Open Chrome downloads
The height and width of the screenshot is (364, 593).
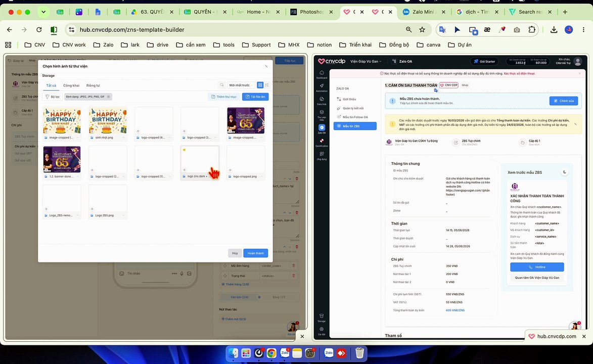(554, 29)
